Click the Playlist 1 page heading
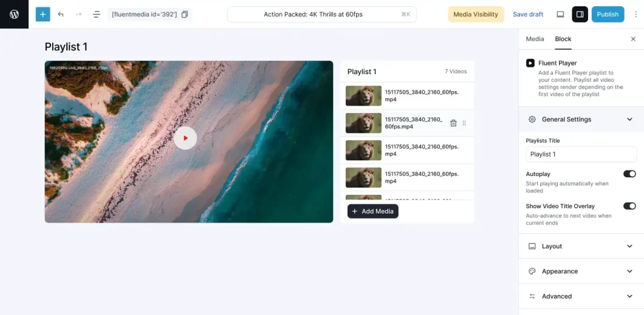Screen dimensions: 644x315 66,47
